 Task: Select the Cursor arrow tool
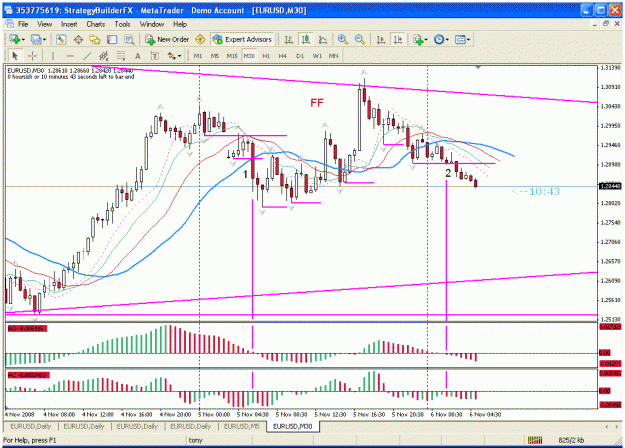pyautogui.click(x=15, y=56)
